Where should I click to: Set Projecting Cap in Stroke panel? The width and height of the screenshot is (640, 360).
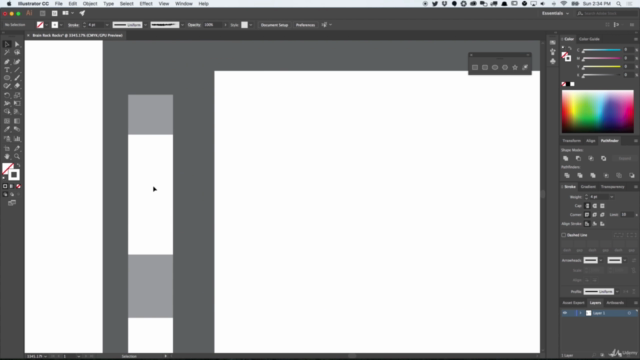coord(602,206)
